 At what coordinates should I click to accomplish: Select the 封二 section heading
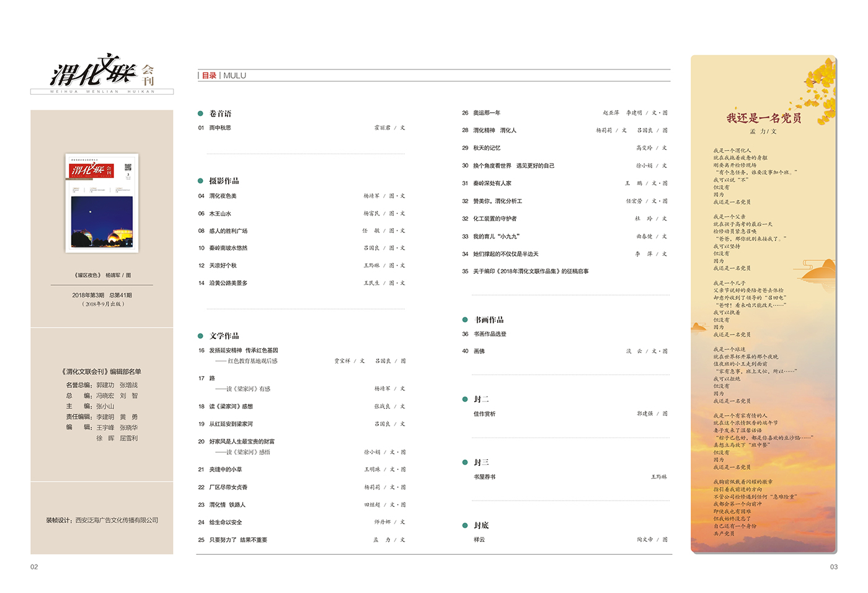click(x=481, y=399)
